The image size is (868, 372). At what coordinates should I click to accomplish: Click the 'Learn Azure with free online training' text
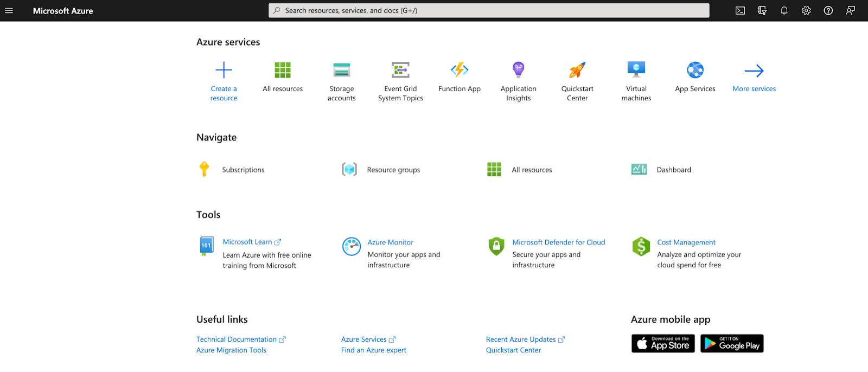(267, 260)
